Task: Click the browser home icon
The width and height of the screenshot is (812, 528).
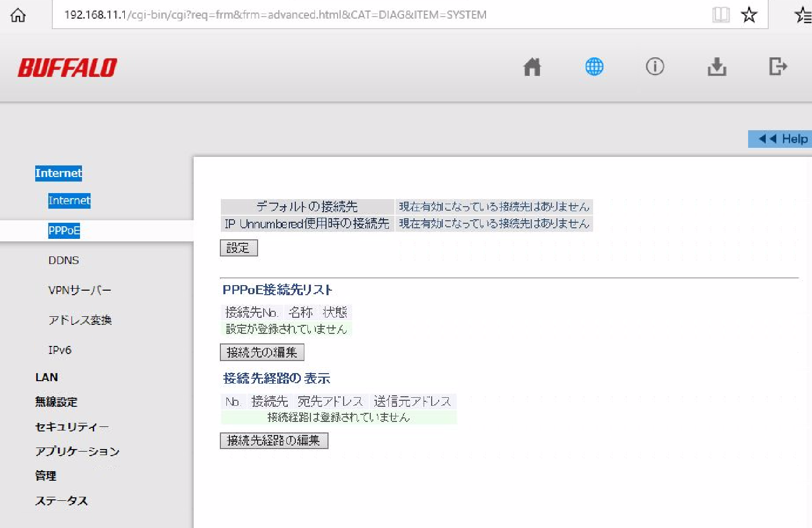Action: (x=18, y=15)
